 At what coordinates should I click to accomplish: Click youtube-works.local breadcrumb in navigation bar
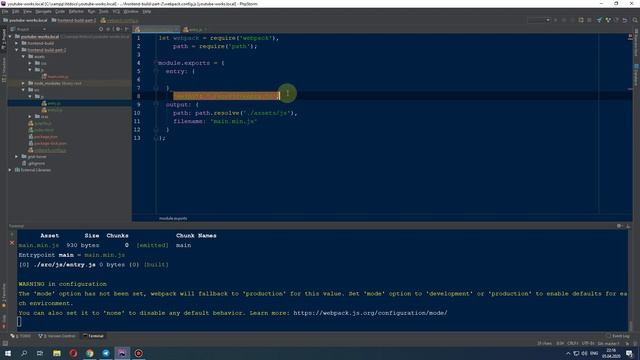(x=25, y=20)
